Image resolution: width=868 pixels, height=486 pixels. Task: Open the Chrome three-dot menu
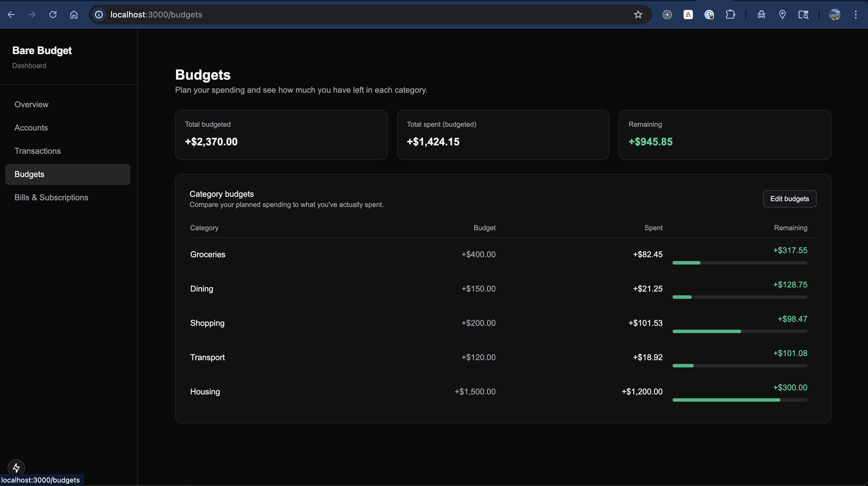coord(855,15)
